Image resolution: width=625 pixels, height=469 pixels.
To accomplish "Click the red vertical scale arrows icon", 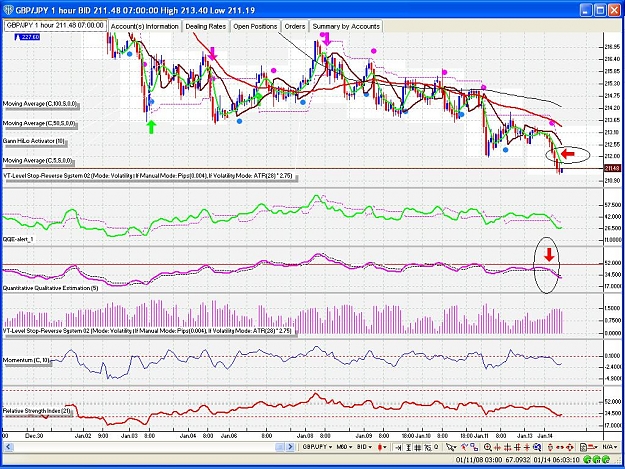I will tap(550, 447).
